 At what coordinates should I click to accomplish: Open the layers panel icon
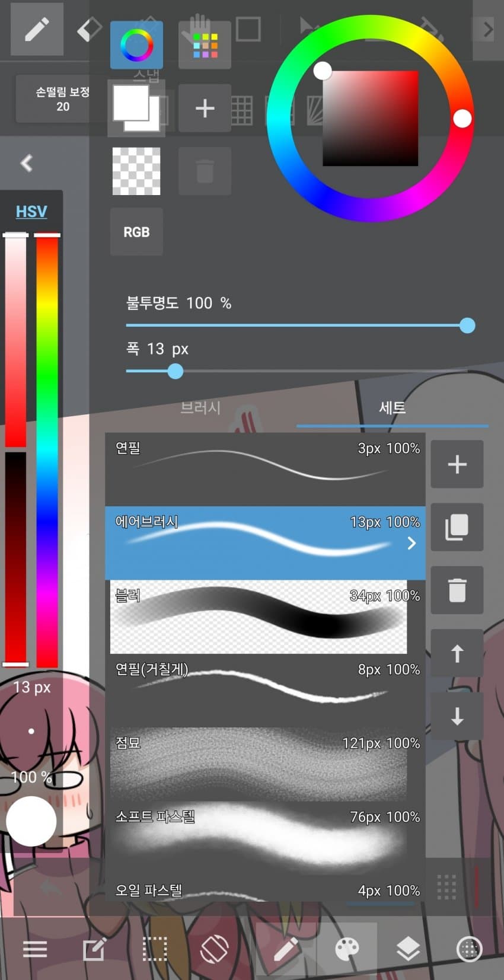408,949
